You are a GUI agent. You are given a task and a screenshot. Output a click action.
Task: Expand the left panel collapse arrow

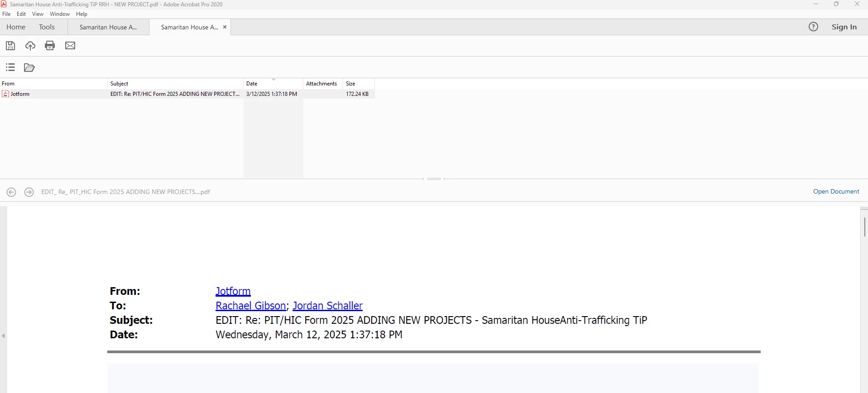pyautogui.click(x=3, y=336)
